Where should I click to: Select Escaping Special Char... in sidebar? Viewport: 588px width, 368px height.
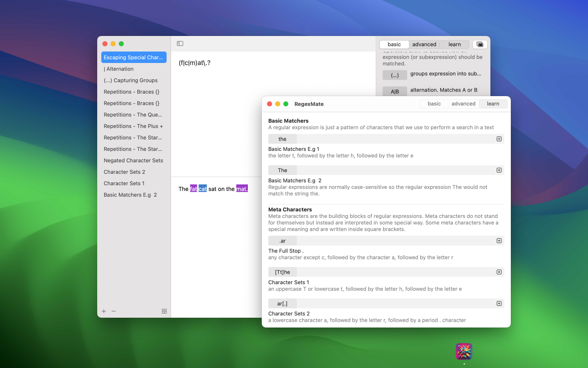[x=134, y=57]
